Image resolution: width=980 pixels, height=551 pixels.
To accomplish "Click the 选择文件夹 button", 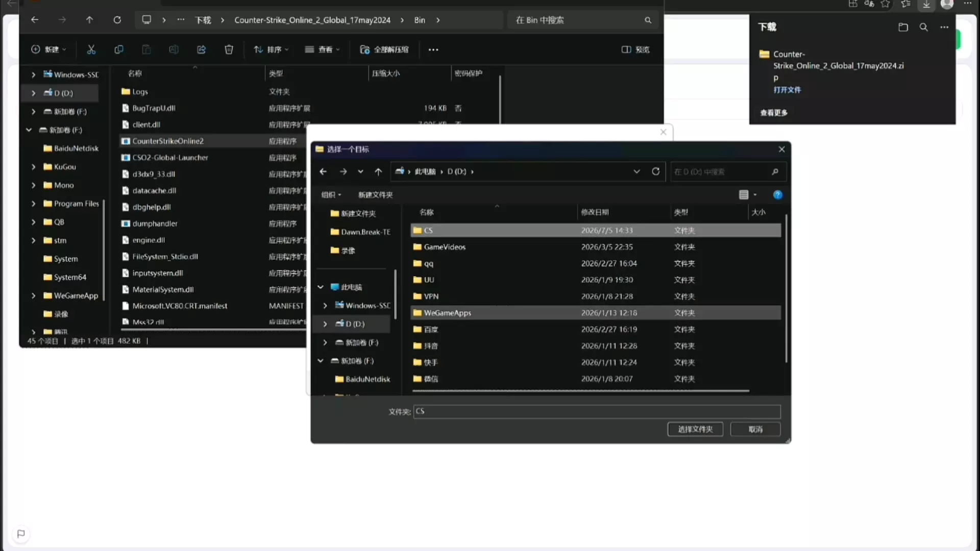I will pos(695,429).
